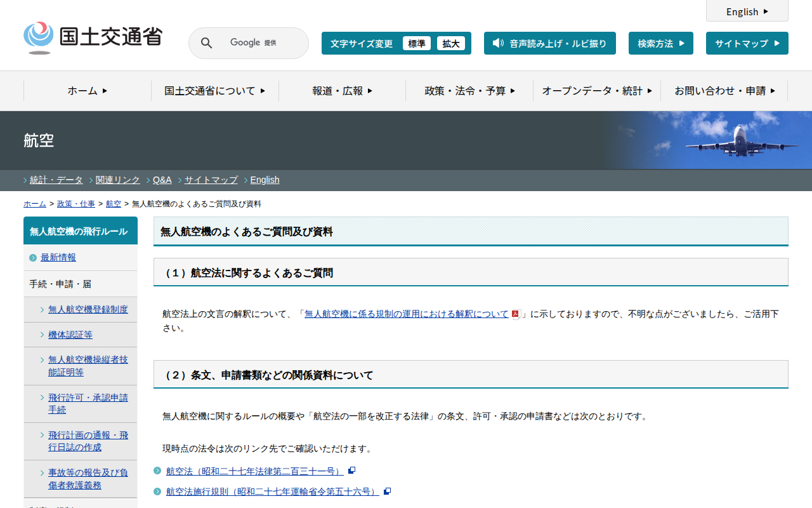Expand the 国土交通省について menu
This screenshot has width=812, height=508.
point(214,91)
